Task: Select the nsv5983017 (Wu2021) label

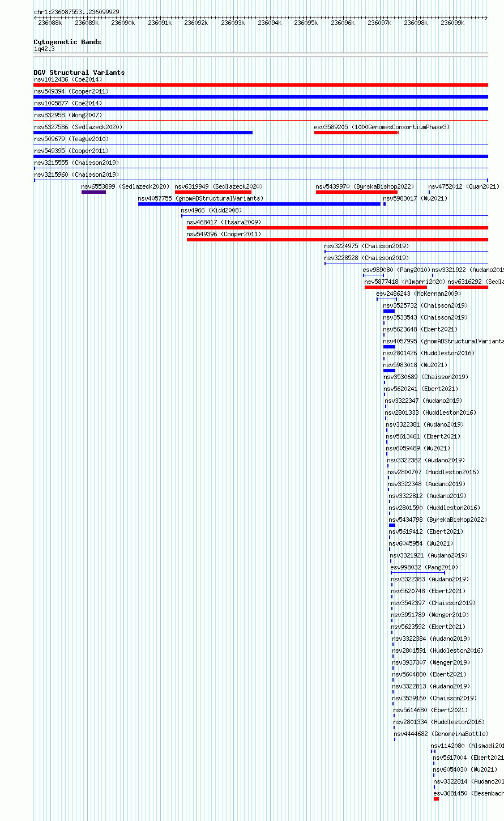Action: click(416, 198)
